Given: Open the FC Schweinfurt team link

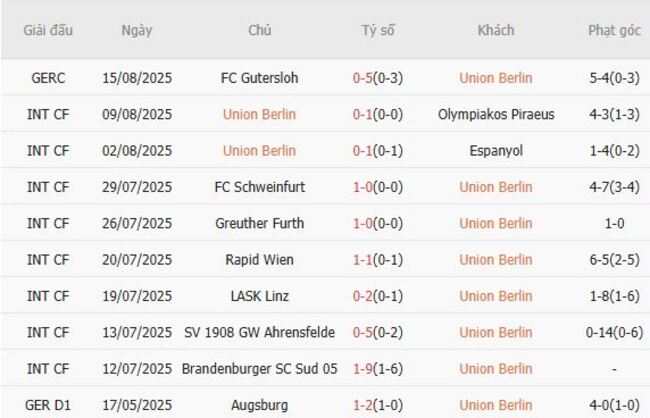Looking at the screenshot, I should [x=259, y=187].
